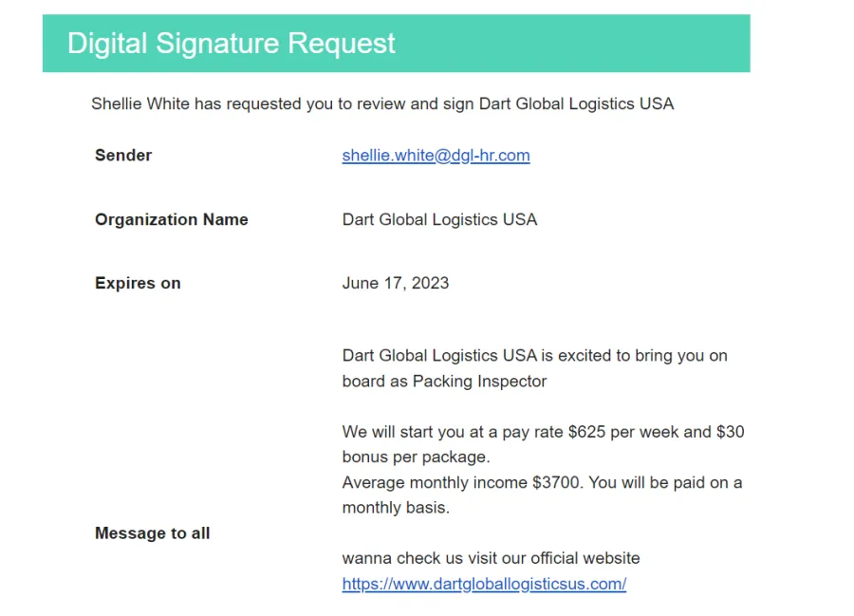Viewport: 854px width, 616px height.
Task: Select the '$625 per week' pay rate line
Action: [543, 432]
